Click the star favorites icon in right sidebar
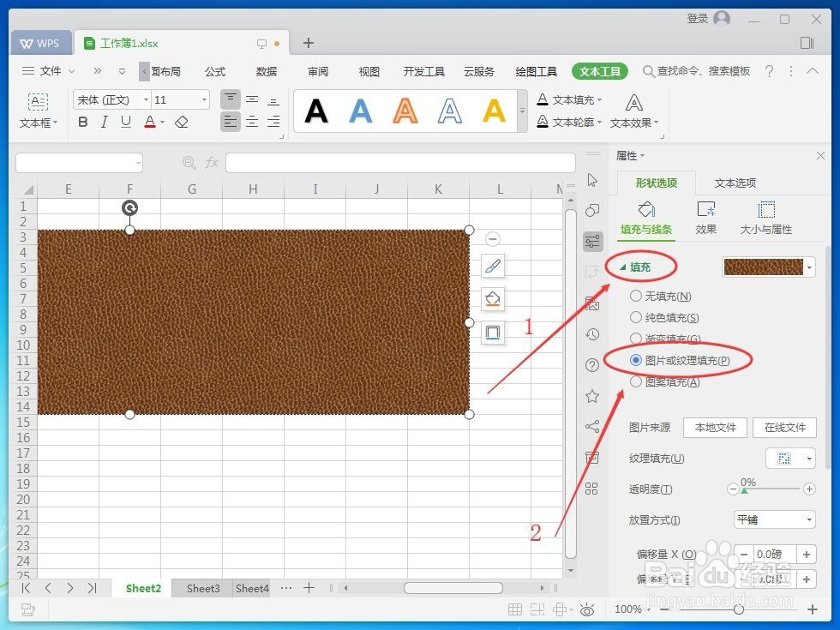This screenshot has height=630, width=840. click(x=592, y=396)
